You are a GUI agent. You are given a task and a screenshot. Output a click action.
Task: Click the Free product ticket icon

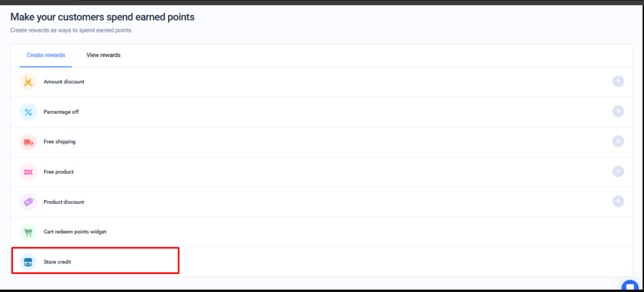(28, 172)
